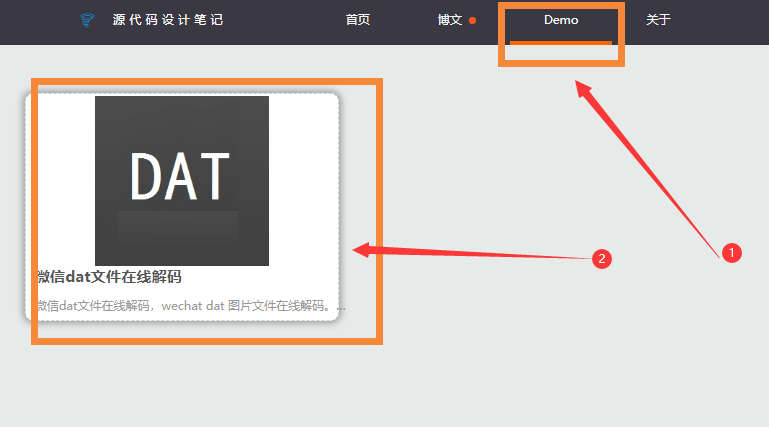Image resolution: width=769 pixels, height=427 pixels.
Task: Click the gray bar under DAT letters
Action: 178,226
